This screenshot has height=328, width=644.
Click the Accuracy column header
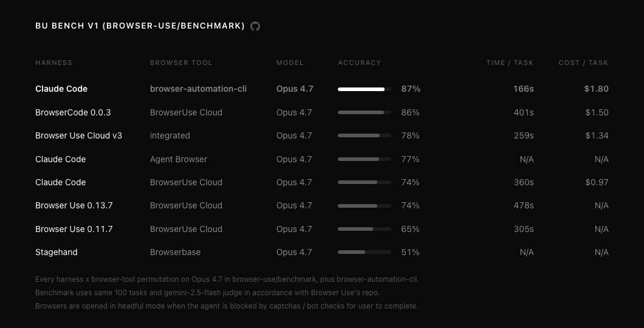(x=360, y=63)
